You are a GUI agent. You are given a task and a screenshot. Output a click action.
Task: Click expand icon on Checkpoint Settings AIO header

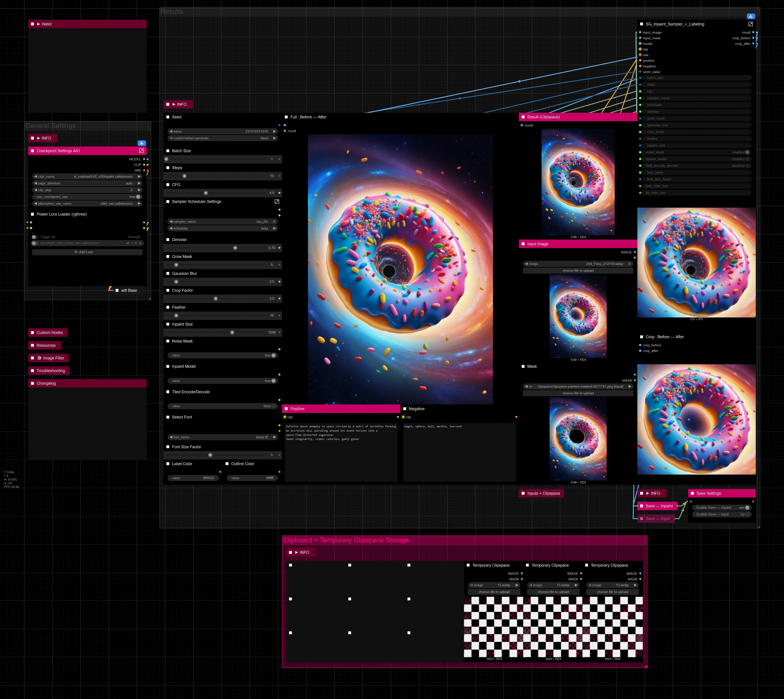[141, 151]
